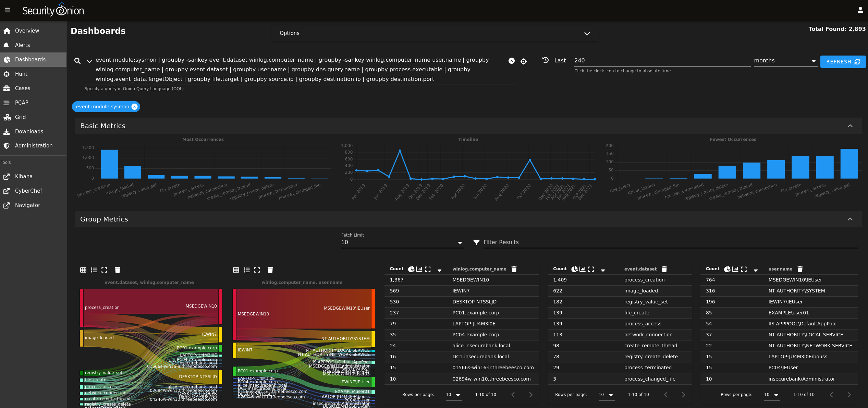Viewport: 868px width, 408px height.
Task: Show bar chart for event.dataset counts
Action: click(x=582, y=269)
